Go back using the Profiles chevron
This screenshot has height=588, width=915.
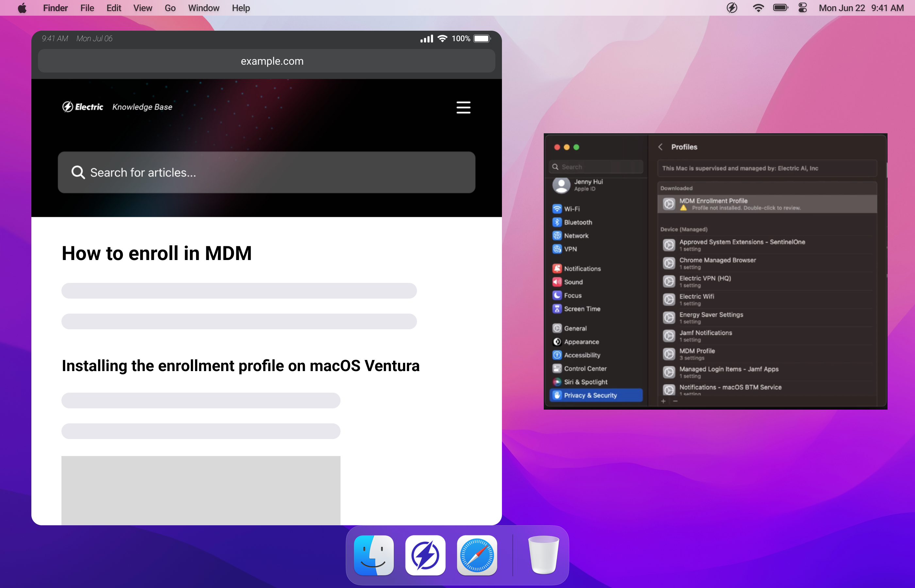pyautogui.click(x=660, y=147)
